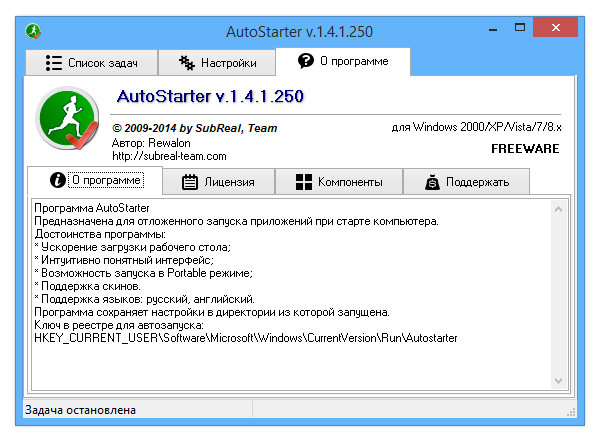Click the scroll up arrow in description box

pos(558,209)
